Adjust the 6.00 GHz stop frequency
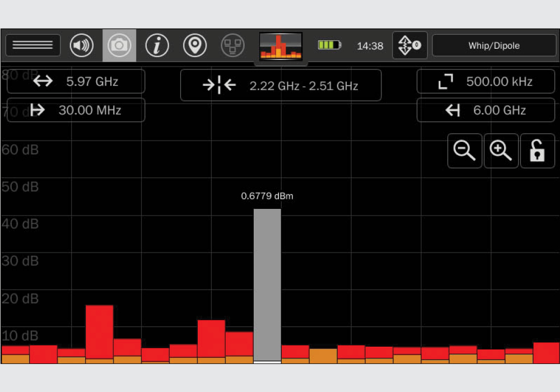The height and width of the screenshot is (392, 560). pos(486,110)
